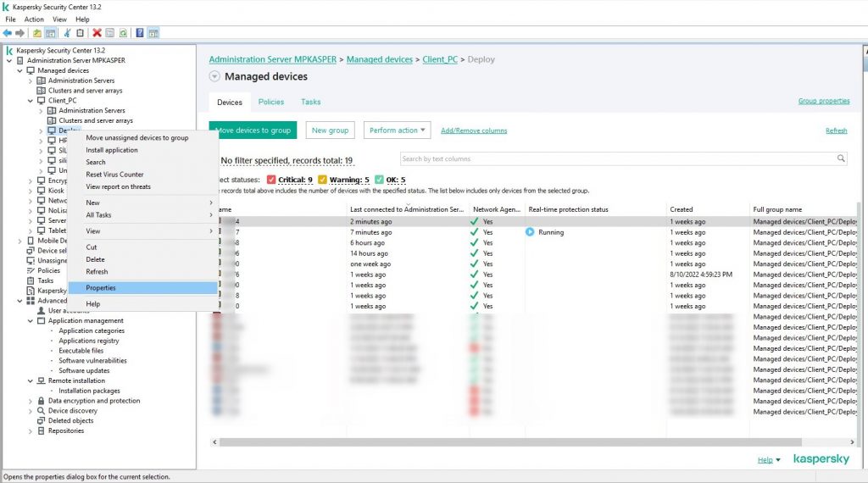Select Properties in the context menu
Viewport: 868px width, 483px height.
pyautogui.click(x=101, y=288)
